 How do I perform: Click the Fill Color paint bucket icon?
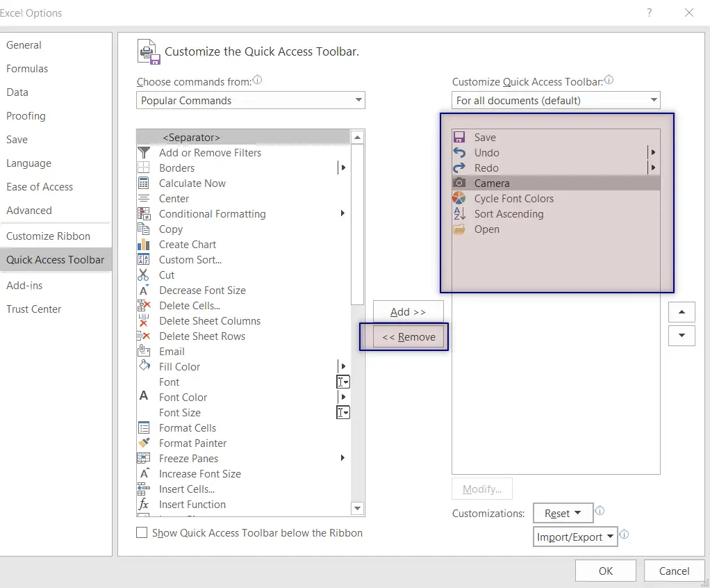click(145, 366)
